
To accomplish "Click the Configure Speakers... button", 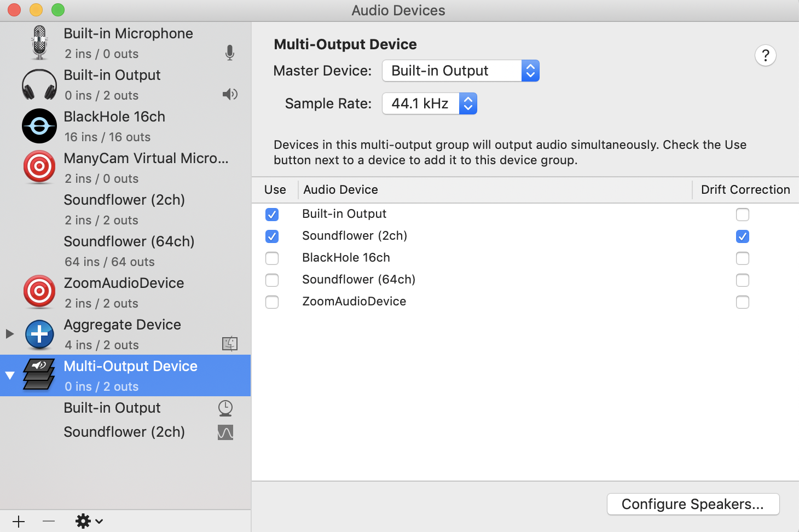I will pos(693,504).
